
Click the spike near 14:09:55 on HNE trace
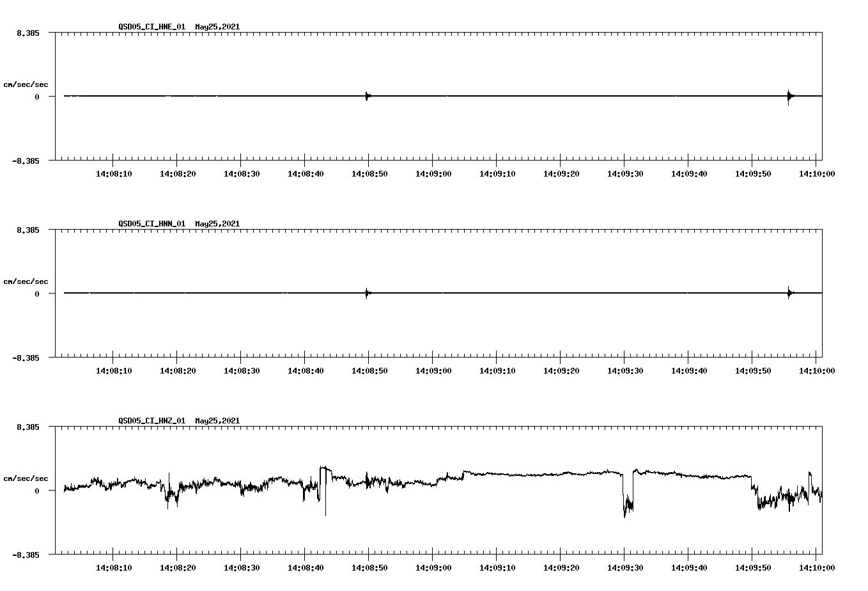pos(788,96)
